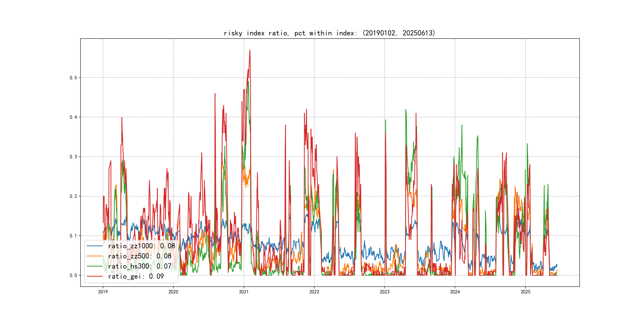
Task: Click the 0.5 y-axis tick label
Action: pyautogui.click(x=73, y=78)
